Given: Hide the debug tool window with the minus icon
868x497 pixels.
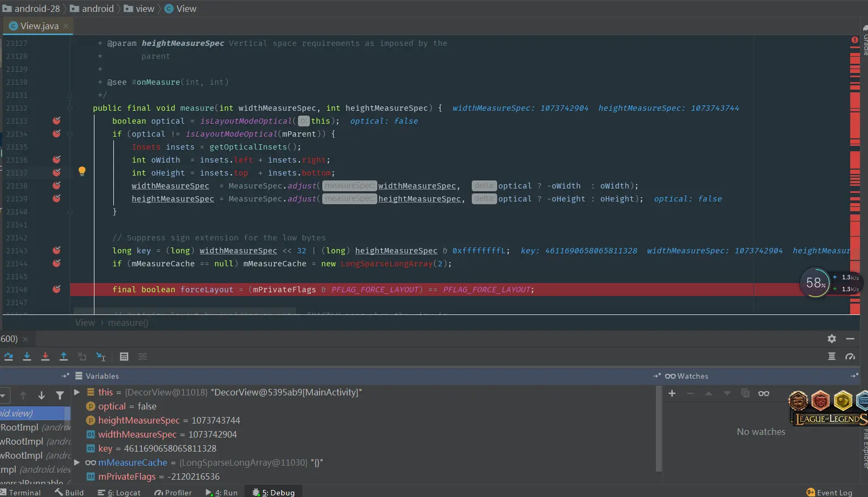Looking at the screenshot, I should (850, 339).
